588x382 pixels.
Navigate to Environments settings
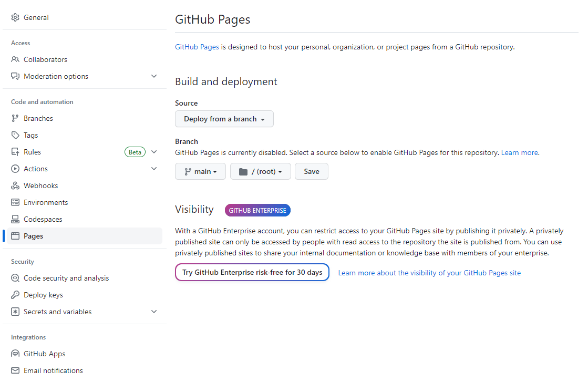85,202
